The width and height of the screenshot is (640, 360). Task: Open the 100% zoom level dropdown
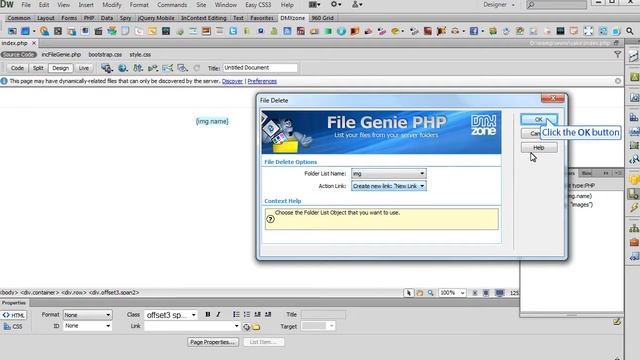452,293
